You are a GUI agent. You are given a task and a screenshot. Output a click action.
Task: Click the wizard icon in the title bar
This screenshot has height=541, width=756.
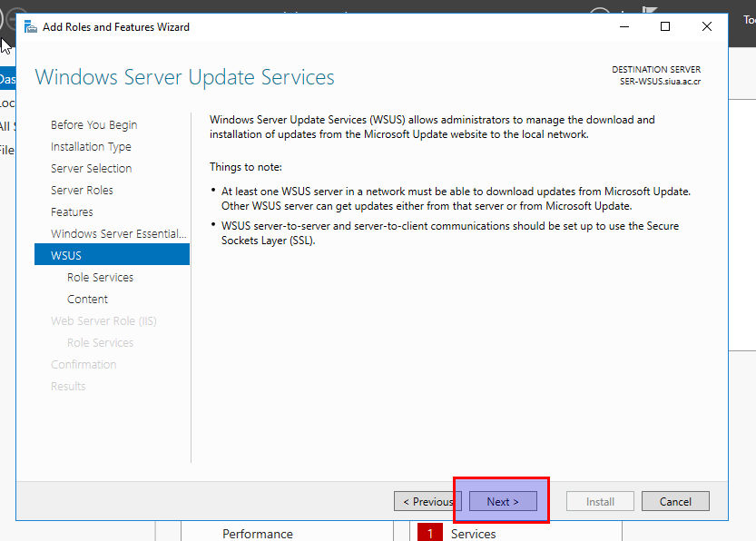tap(31, 27)
